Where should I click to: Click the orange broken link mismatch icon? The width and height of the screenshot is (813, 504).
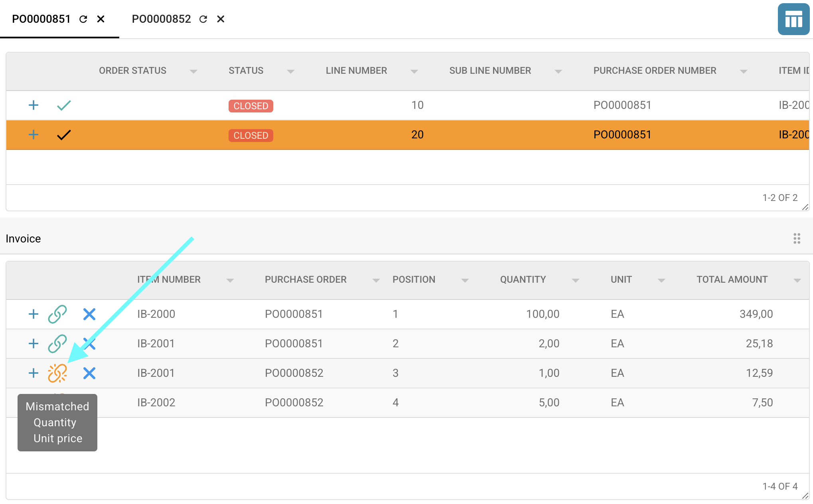coord(57,373)
